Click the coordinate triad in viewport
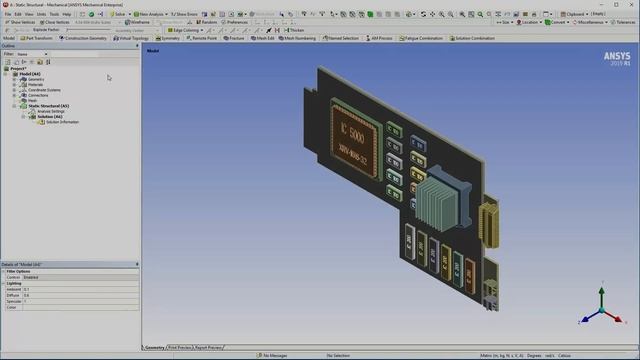Image resolution: width=640 pixels, height=360 pixels. click(602, 305)
